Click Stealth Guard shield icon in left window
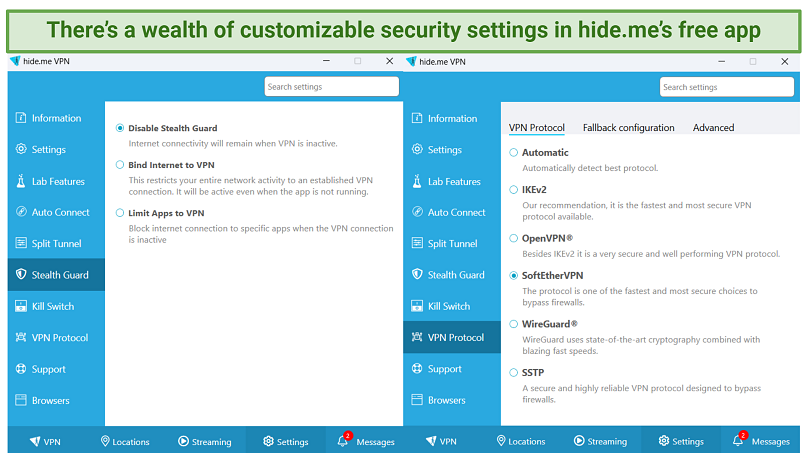 tap(21, 275)
